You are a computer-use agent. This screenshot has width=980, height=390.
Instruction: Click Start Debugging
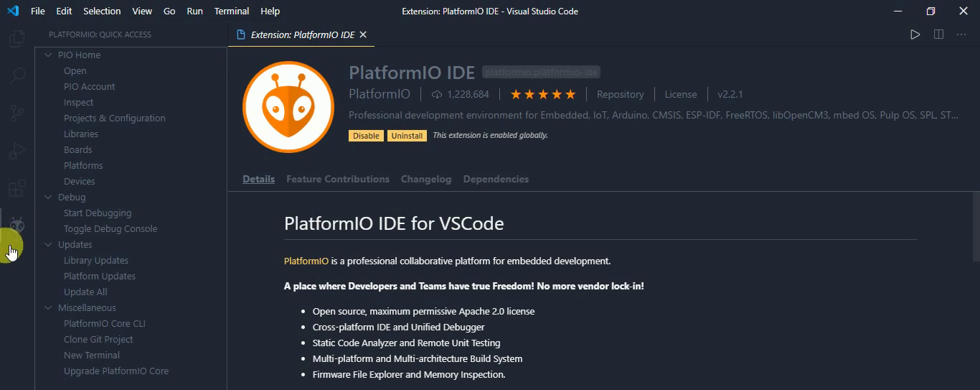(x=98, y=213)
